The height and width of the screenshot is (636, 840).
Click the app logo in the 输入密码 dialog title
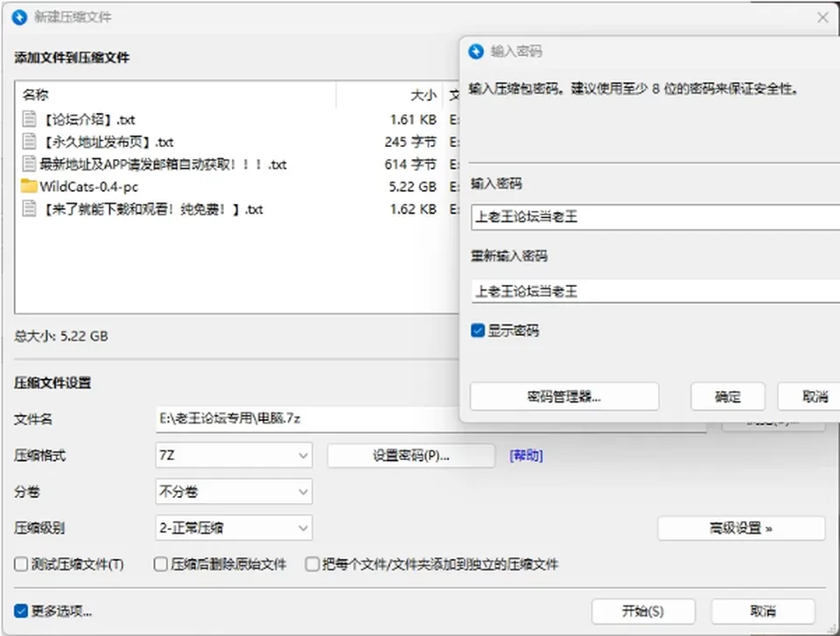point(476,52)
